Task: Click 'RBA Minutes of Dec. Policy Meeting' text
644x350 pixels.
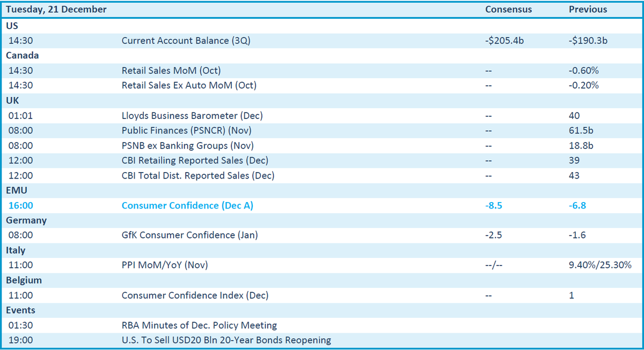Action: pos(199,325)
